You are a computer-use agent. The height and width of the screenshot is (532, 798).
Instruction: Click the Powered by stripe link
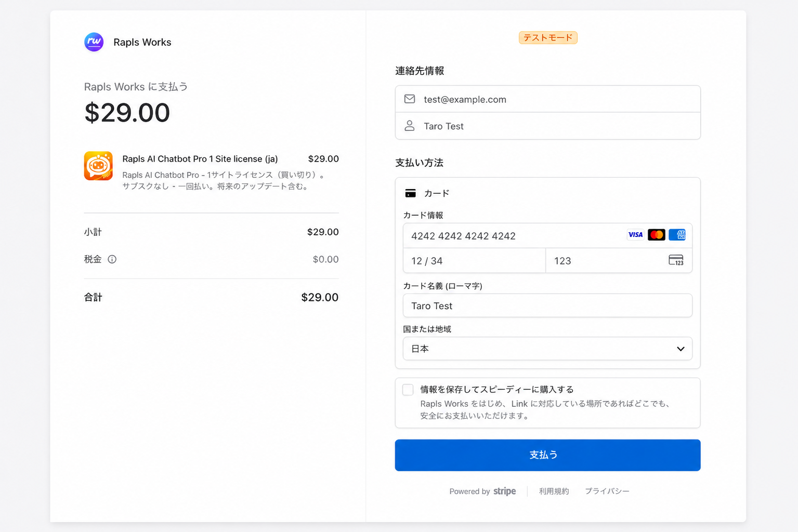(x=482, y=491)
